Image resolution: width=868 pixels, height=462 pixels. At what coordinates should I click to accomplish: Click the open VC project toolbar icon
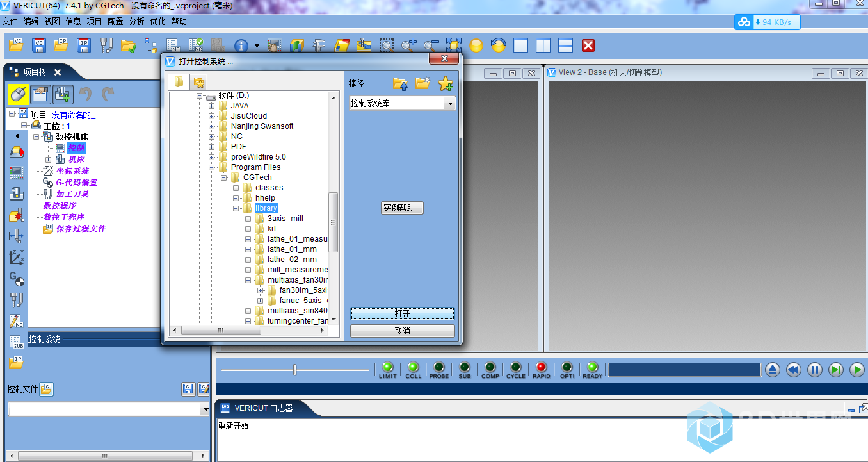(x=16, y=45)
